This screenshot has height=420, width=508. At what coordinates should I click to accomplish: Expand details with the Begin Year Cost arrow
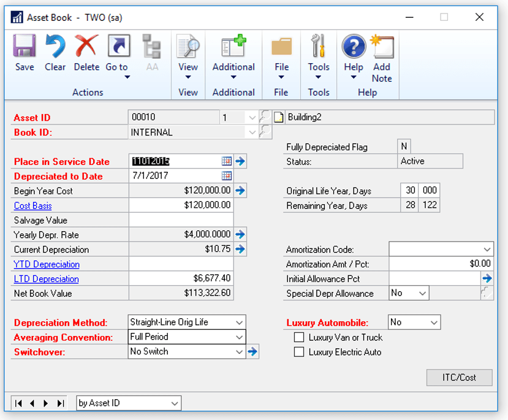(x=240, y=190)
